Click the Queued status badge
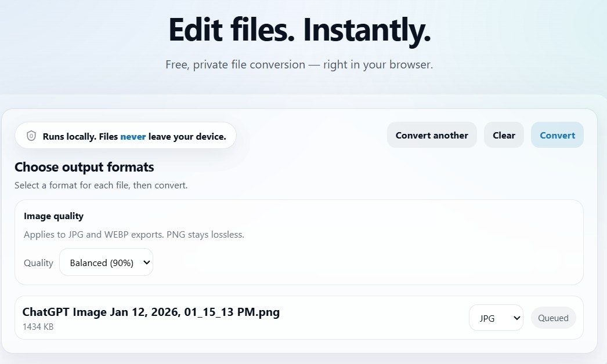The width and height of the screenshot is (607, 364). pyautogui.click(x=553, y=318)
